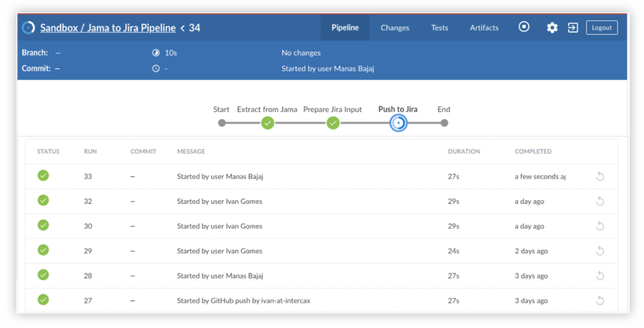
Task: Click green success status of run 28
Action: pyautogui.click(x=43, y=275)
